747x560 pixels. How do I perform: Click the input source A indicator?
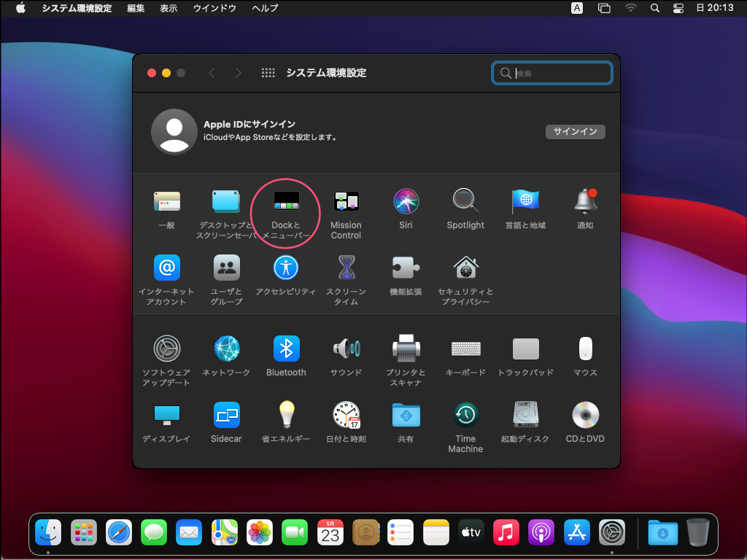577,8
